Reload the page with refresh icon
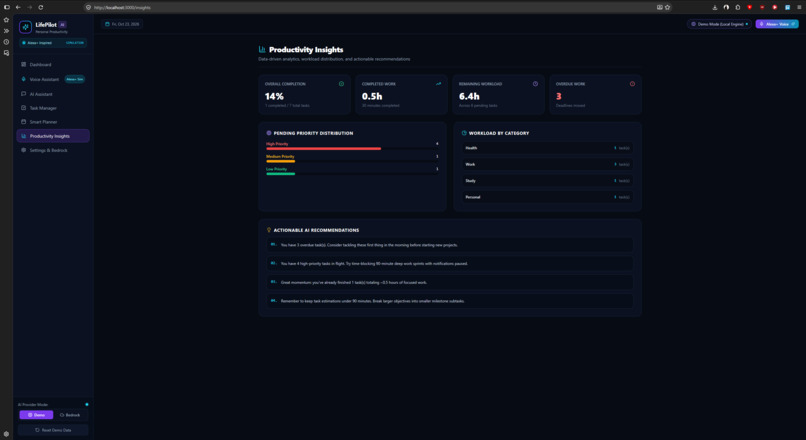This screenshot has height=440, width=806. click(x=41, y=7)
